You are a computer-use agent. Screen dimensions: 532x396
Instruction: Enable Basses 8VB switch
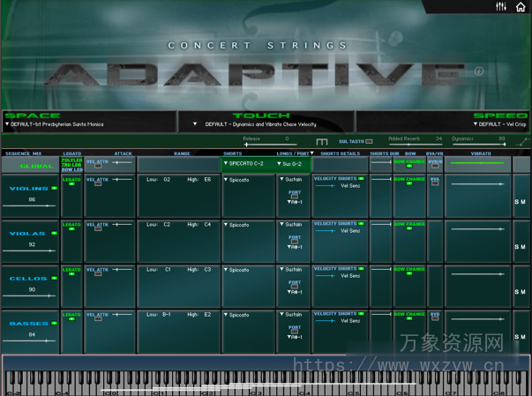435,318
